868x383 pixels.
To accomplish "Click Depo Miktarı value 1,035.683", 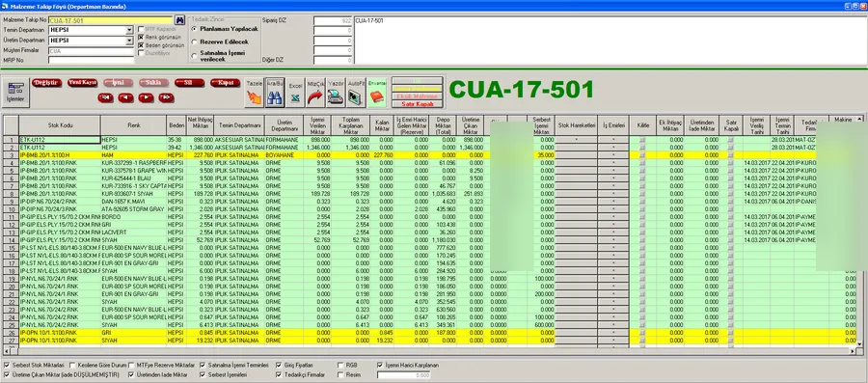I will coord(442,194).
